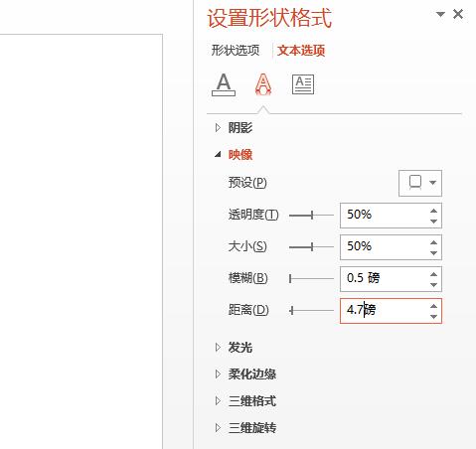Increase 大小 with the up arrow

[434, 242]
